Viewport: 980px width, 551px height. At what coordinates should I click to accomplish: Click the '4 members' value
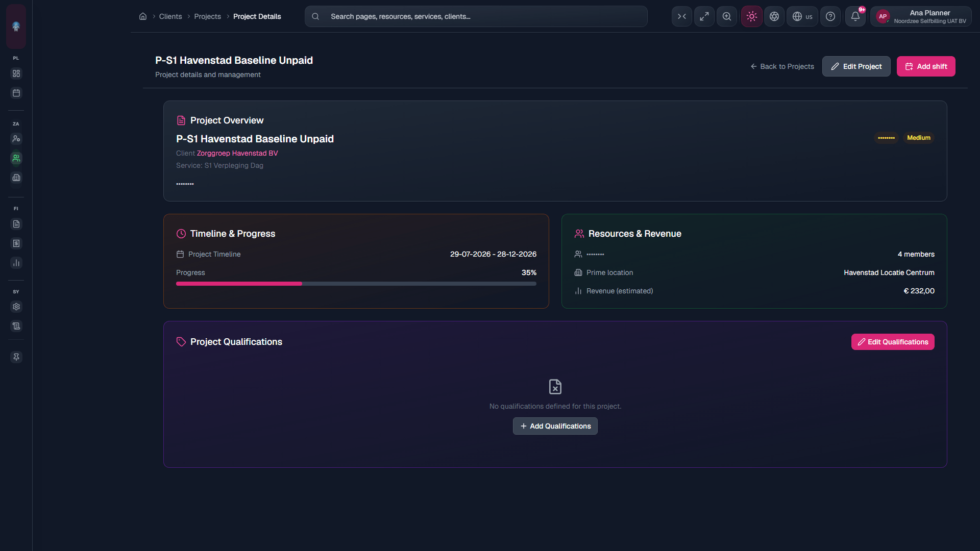coord(916,254)
